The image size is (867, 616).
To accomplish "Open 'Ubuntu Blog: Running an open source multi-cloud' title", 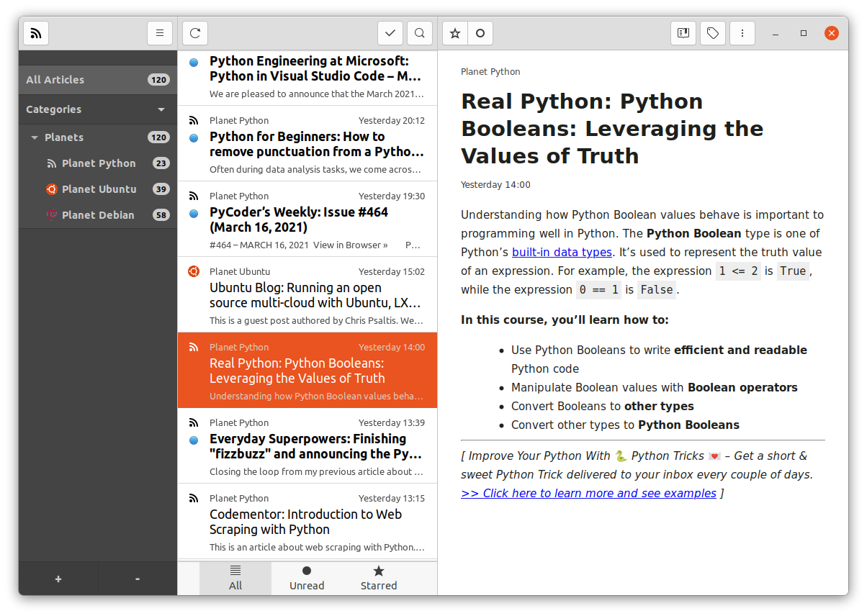I will [x=315, y=295].
